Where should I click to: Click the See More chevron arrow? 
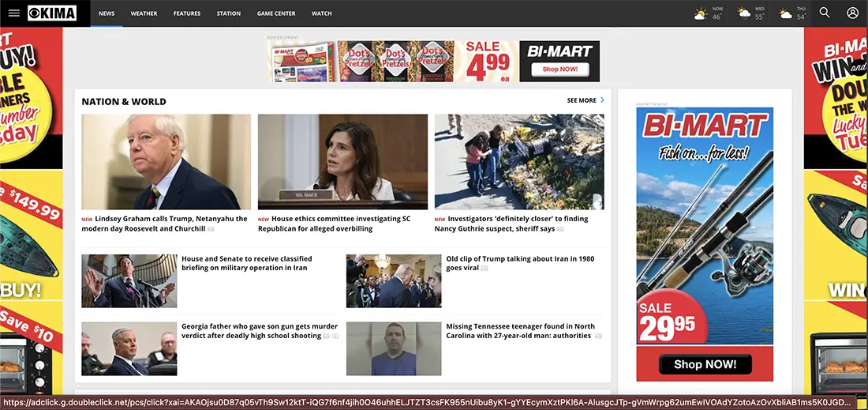[602, 100]
